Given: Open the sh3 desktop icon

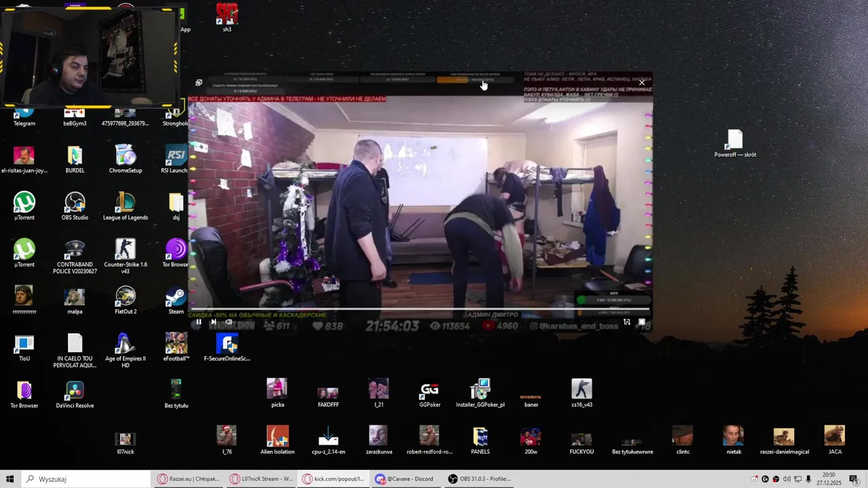Looking at the screenshot, I should pyautogui.click(x=227, y=18).
